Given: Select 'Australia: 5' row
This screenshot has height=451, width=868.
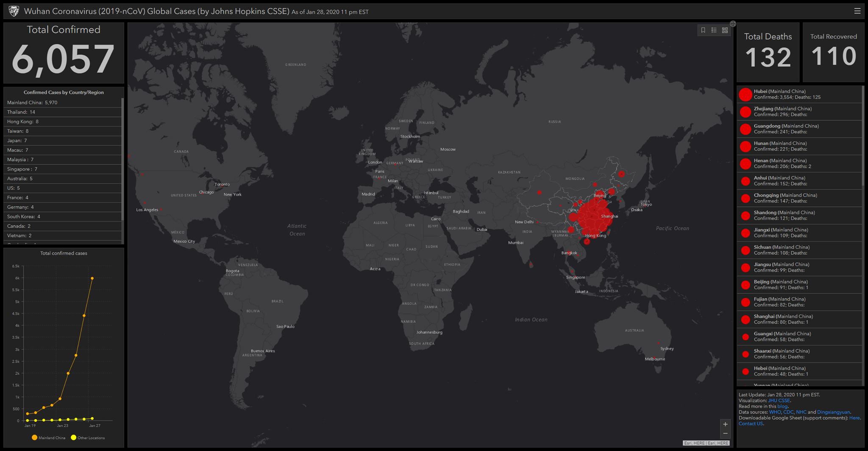Looking at the screenshot, I should (63, 179).
